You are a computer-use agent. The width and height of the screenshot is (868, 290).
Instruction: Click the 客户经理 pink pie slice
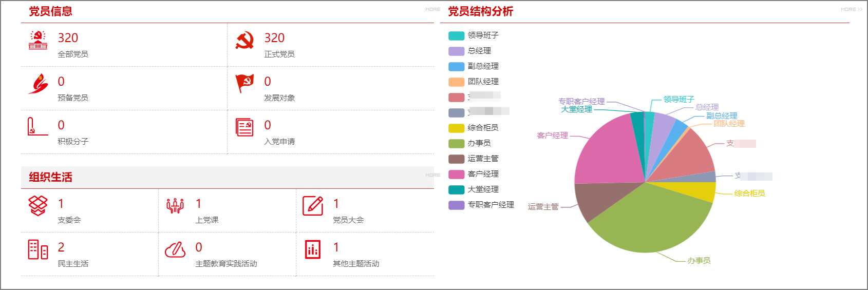point(606,151)
